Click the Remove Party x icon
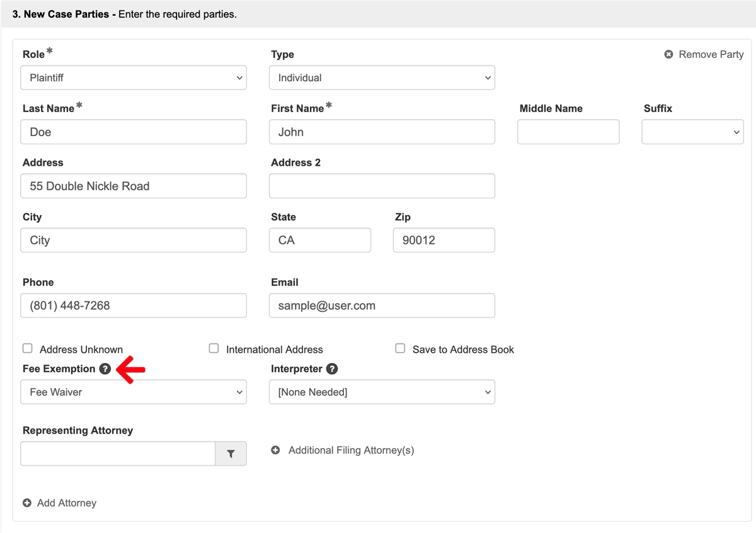 pyautogui.click(x=668, y=55)
